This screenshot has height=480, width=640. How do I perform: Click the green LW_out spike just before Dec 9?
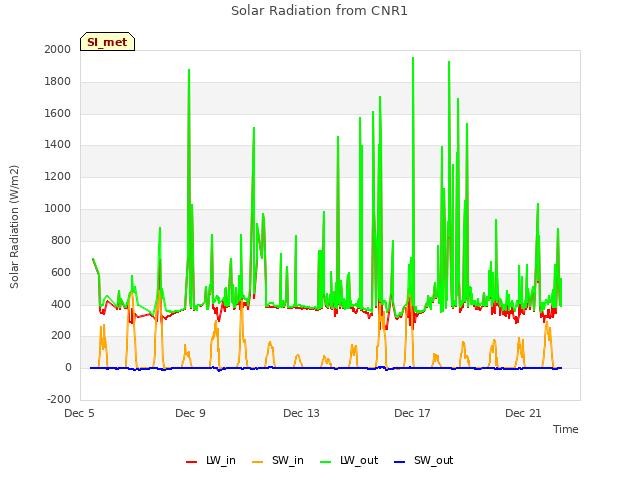[x=189, y=70]
